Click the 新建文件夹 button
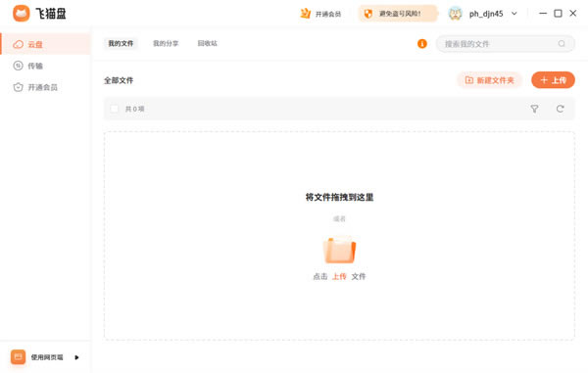The width and height of the screenshot is (588, 373). tap(489, 80)
